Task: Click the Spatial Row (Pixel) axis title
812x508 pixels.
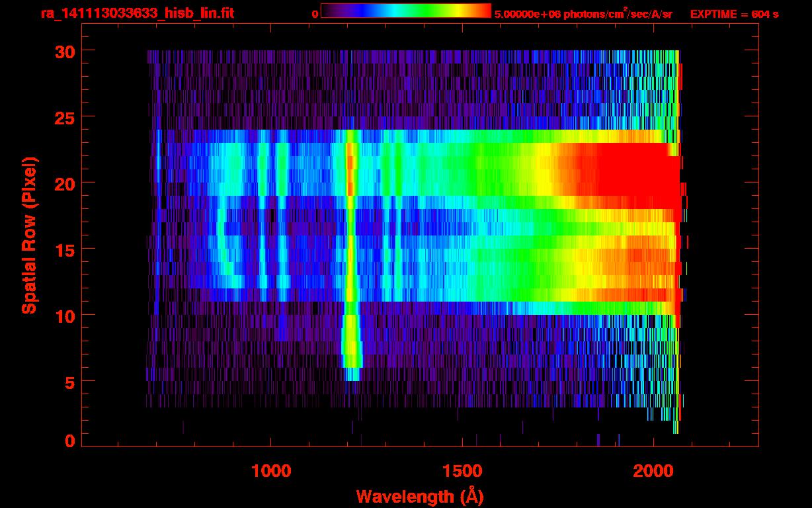Action: point(29,235)
